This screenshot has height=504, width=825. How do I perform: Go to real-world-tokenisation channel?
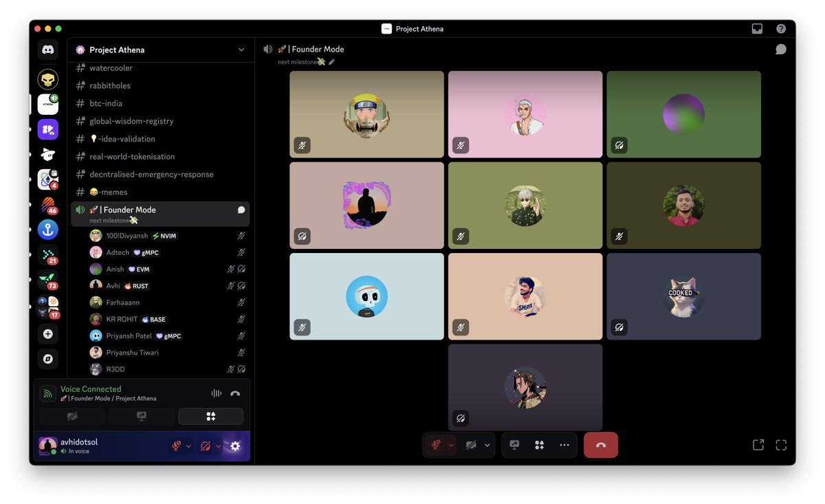pyautogui.click(x=161, y=157)
